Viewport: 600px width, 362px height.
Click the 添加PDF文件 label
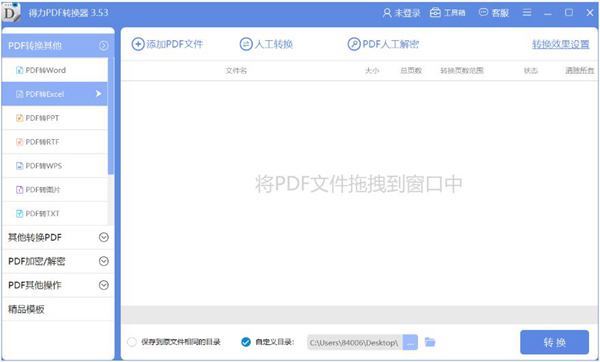(x=174, y=44)
